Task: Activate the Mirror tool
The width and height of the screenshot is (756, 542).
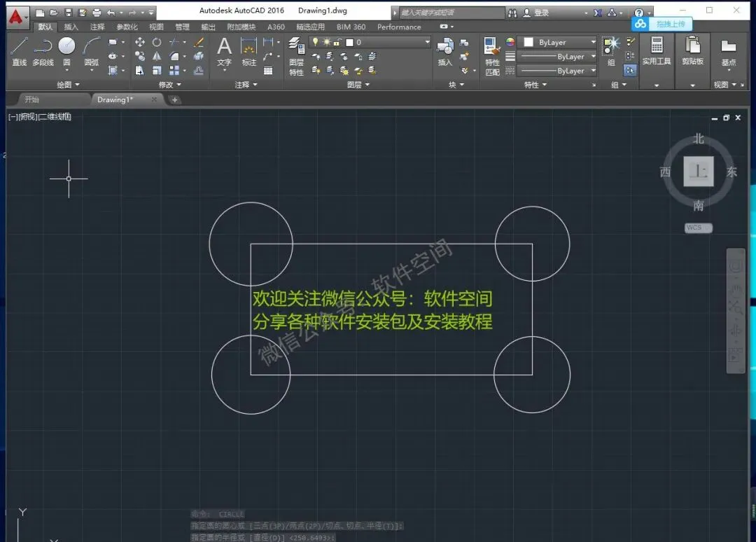Action: click(x=157, y=57)
